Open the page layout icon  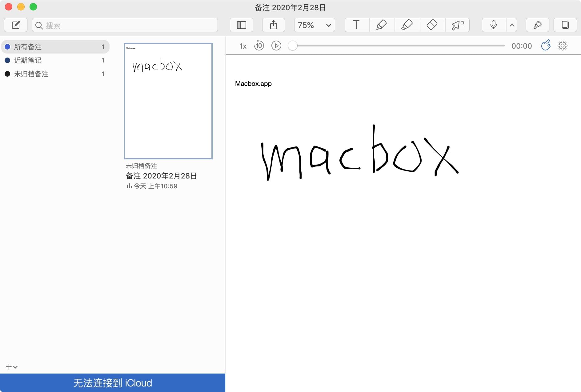(x=565, y=25)
